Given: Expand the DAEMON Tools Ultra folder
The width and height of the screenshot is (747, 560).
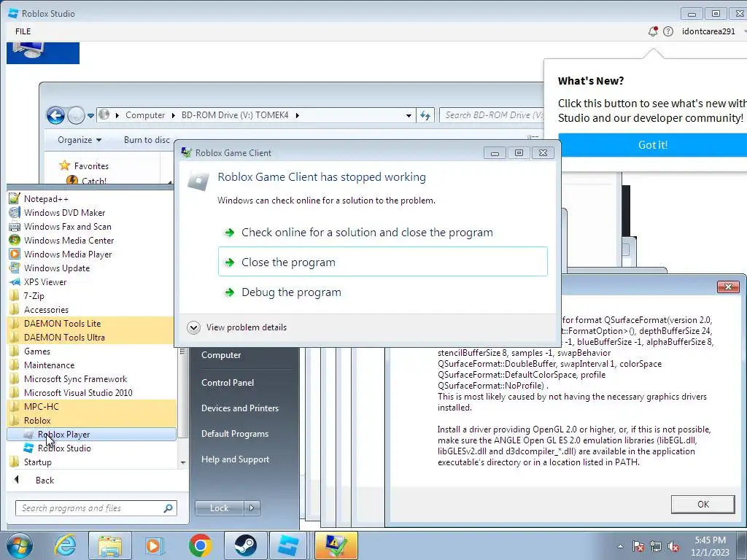Looking at the screenshot, I should [90, 337].
